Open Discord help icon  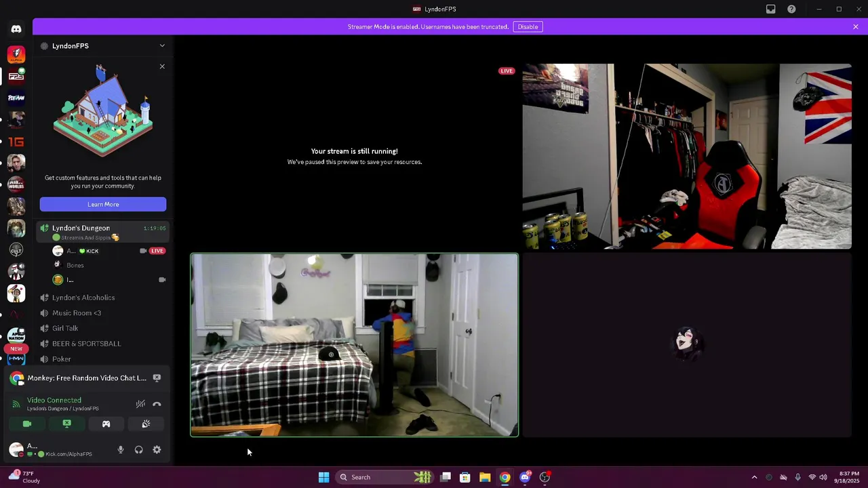coord(791,9)
